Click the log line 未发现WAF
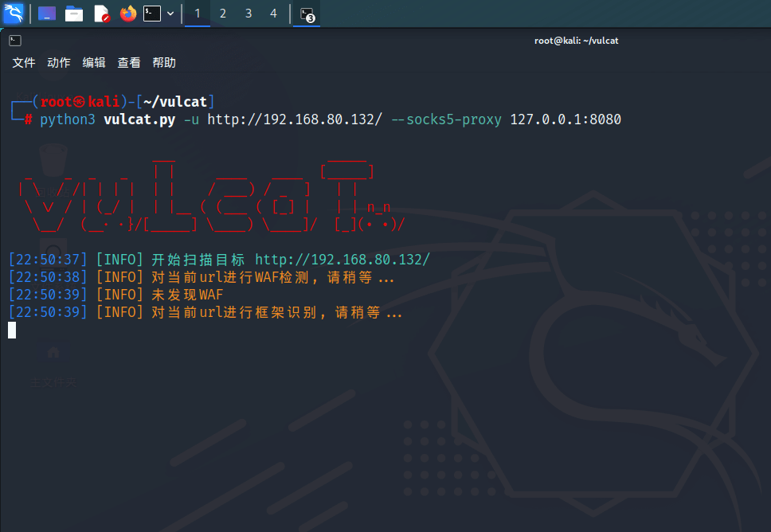The height and width of the screenshot is (532, 771). click(187, 295)
